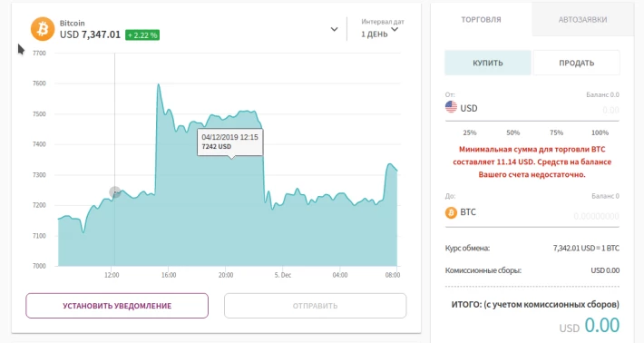Switch to the АВТОЗАЯВКИ tab
Screen dimensions: 644x343
(582, 19)
